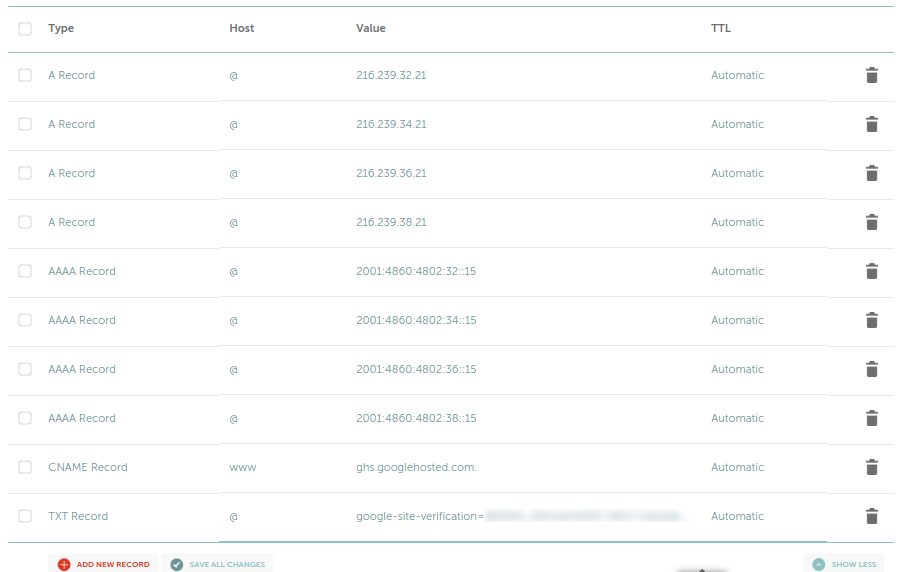
Task: Edit the value 2001:4860:4802:32::15
Action: pyautogui.click(x=416, y=271)
